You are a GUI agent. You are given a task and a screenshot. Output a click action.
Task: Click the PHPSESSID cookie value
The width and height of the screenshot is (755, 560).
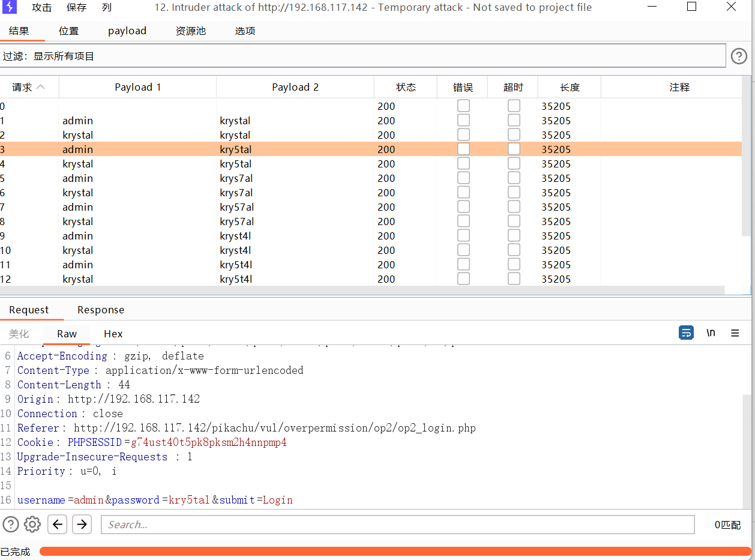click(209, 442)
